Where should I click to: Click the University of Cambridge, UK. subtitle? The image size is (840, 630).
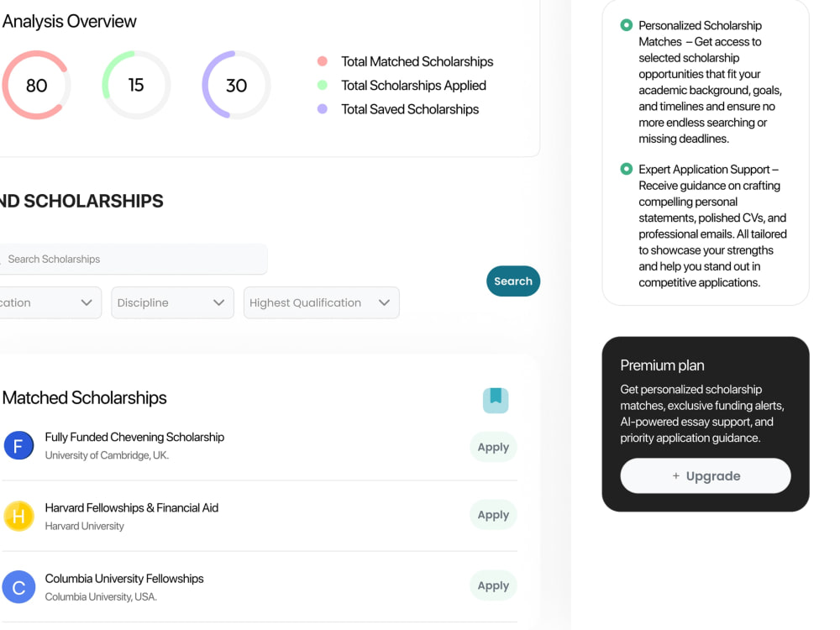[108, 455]
